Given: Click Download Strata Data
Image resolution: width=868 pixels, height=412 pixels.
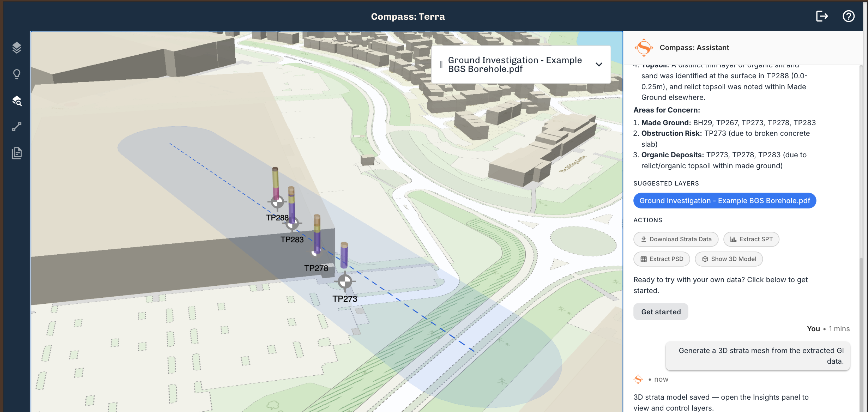Looking at the screenshot, I should click(x=676, y=239).
